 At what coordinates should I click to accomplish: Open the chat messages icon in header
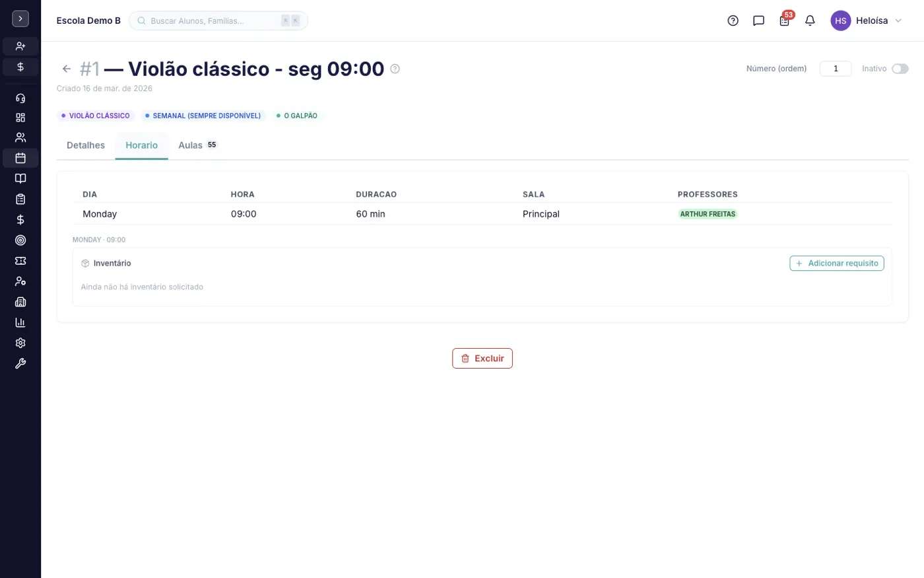click(x=758, y=20)
